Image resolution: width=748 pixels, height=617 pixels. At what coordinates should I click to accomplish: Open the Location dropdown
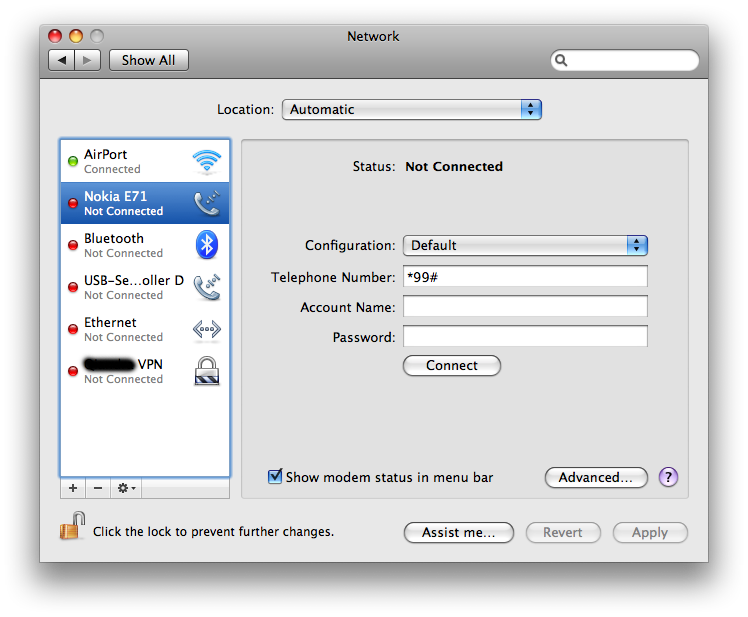412,109
